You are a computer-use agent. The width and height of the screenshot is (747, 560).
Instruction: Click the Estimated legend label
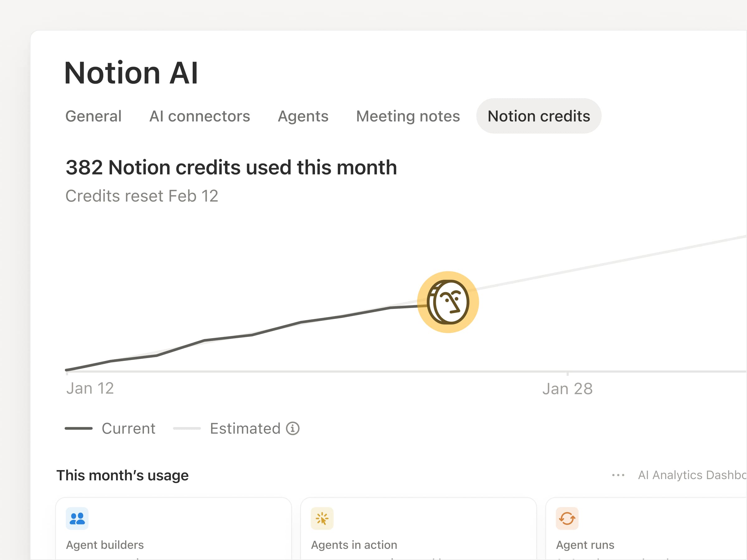pos(245,428)
